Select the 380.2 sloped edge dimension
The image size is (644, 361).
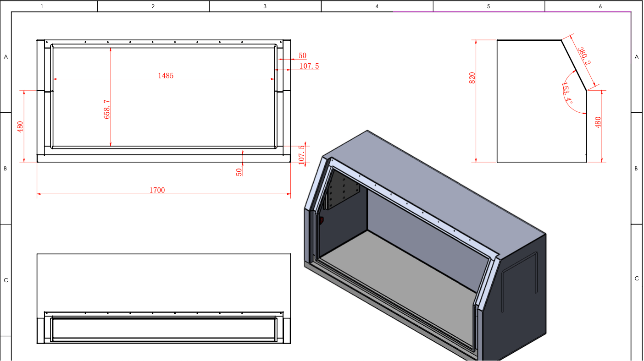(583, 56)
